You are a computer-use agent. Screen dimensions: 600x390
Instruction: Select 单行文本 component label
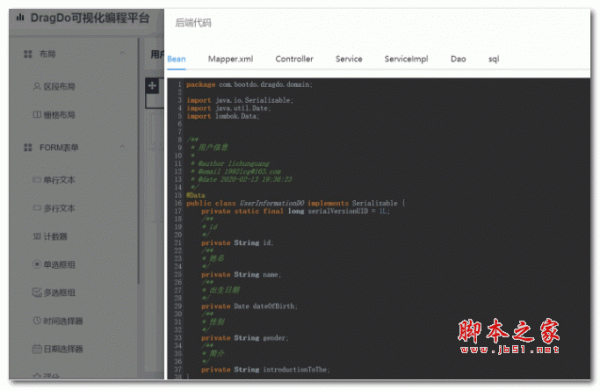pyautogui.click(x=59, y=180)
